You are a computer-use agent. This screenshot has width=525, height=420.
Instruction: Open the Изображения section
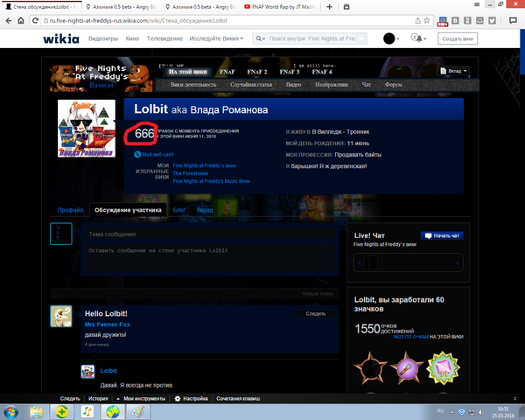(x=332, y=84)
